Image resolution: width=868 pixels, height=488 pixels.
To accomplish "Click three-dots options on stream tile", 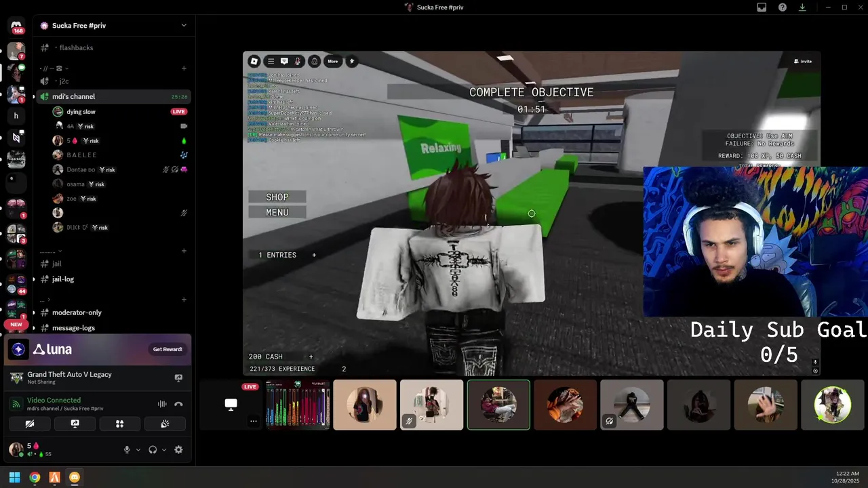I will click(253, 421).
